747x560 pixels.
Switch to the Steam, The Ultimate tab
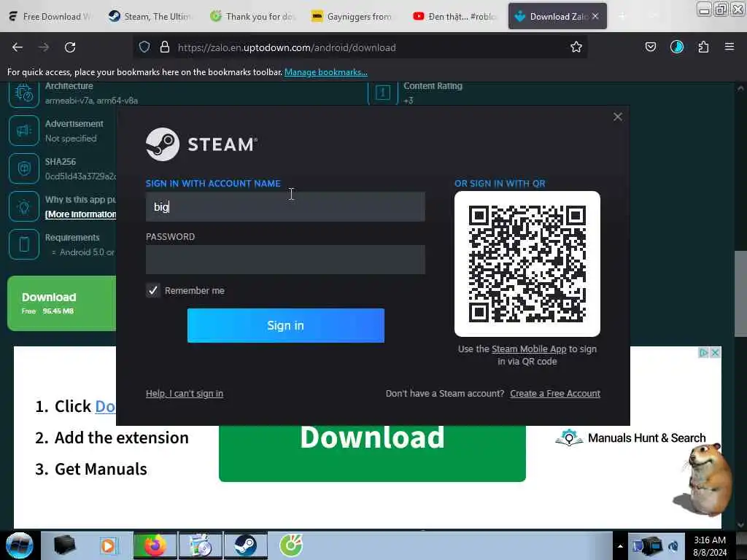tap(150, 16)
